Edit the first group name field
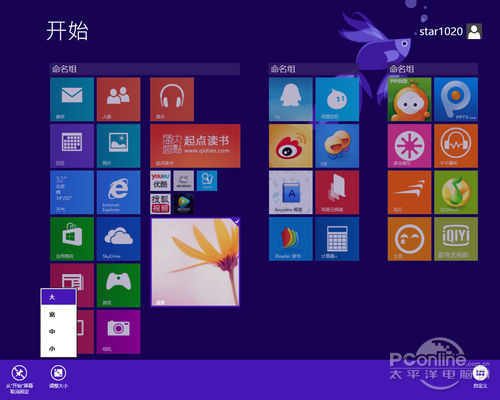This screenshot has height=400, width=500. (x=145, y=69)
